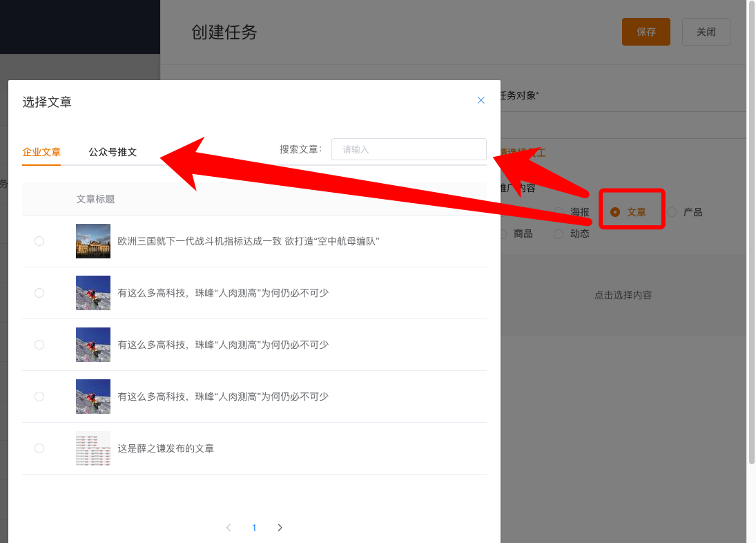Switch to the 企业文章 tab
Screen dimensions: 756x543
pyautogui.click(x=41, y=152)
